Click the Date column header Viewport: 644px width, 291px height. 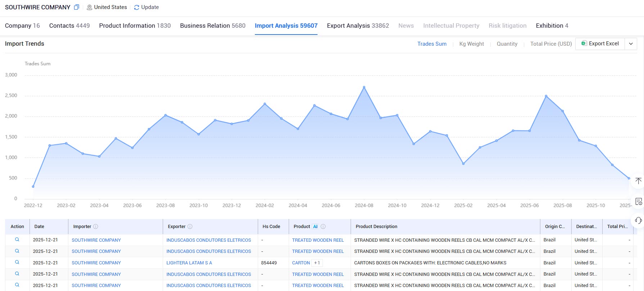(39, 227)
